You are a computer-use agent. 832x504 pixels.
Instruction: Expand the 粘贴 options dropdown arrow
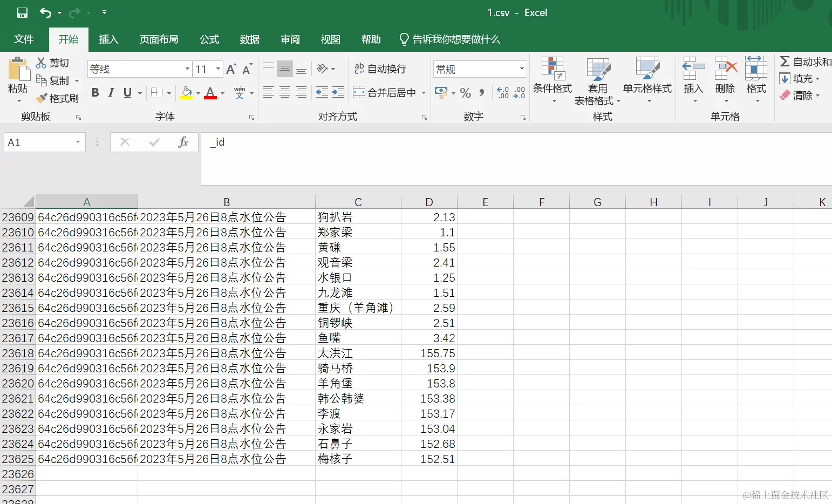18,101
